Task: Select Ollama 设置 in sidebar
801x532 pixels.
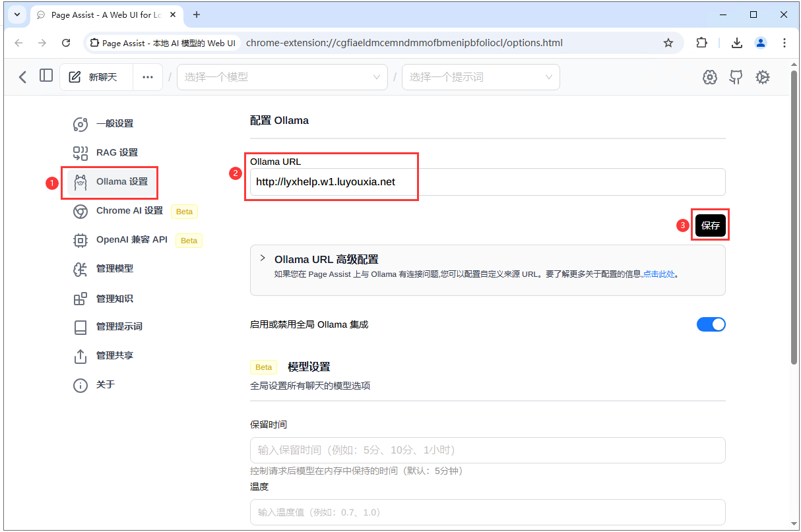Action: pos(112,182)
